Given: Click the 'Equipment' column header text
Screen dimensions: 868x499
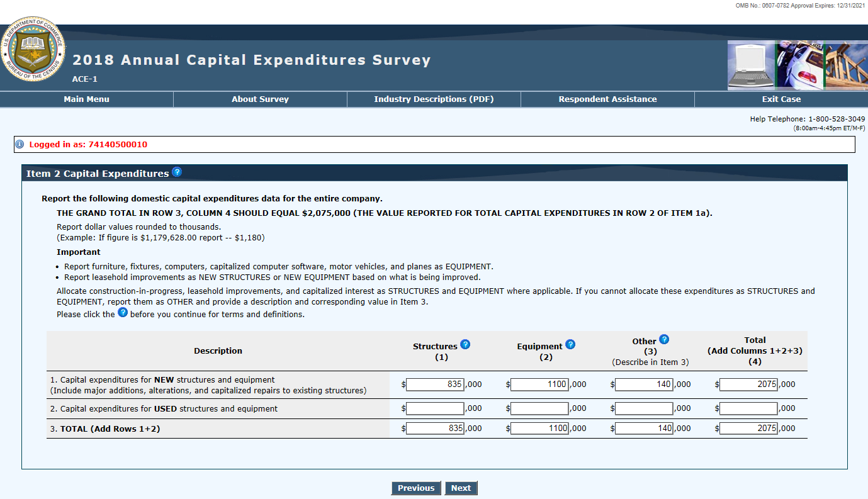Looking at the screenshot, I should [x=539, y=347].
